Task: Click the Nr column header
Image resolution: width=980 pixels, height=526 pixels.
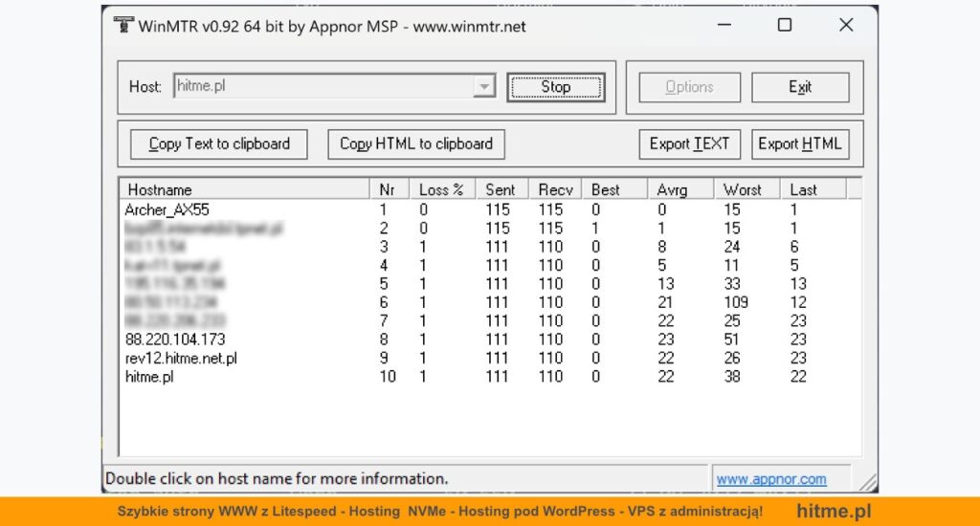Action: point(390,189)
